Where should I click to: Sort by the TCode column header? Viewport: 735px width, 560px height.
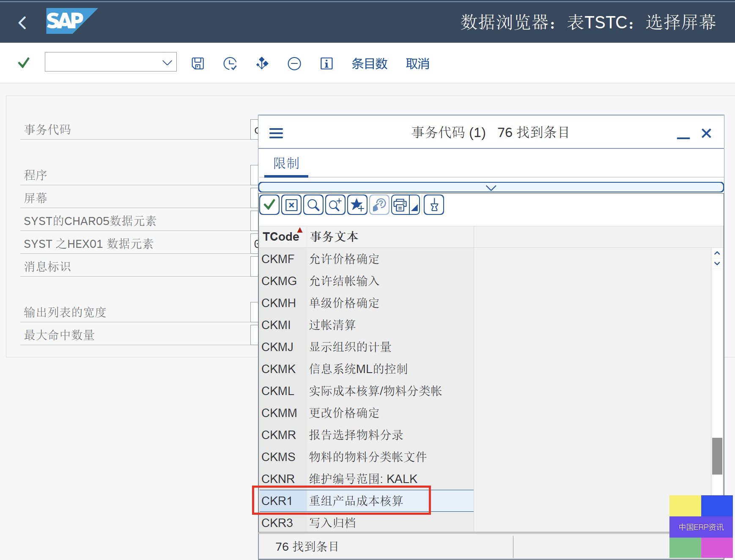tap(282, 236)
